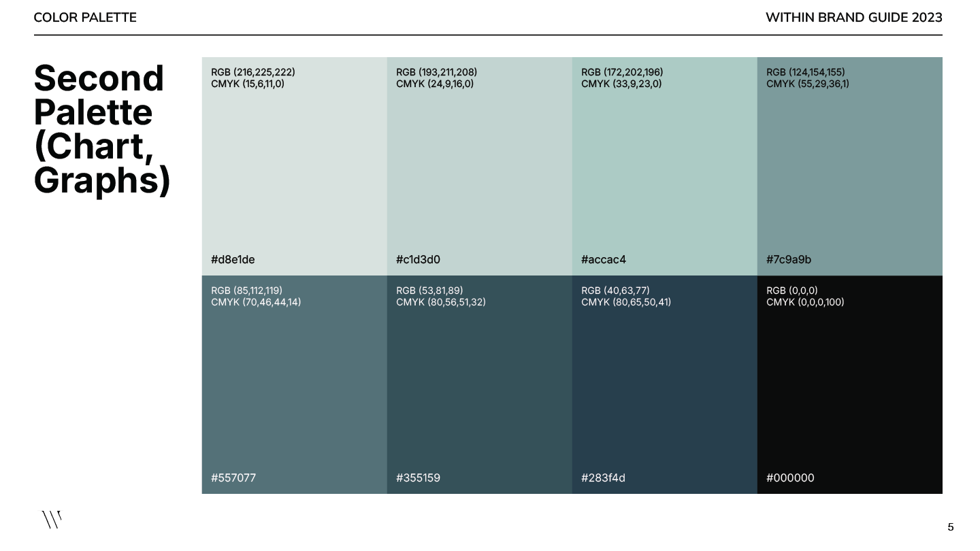The height and width of the screenshot is (551, 980).
Task: Click the WITHIN BRAND GUIDE 2023 header
Action: [854, 18]
